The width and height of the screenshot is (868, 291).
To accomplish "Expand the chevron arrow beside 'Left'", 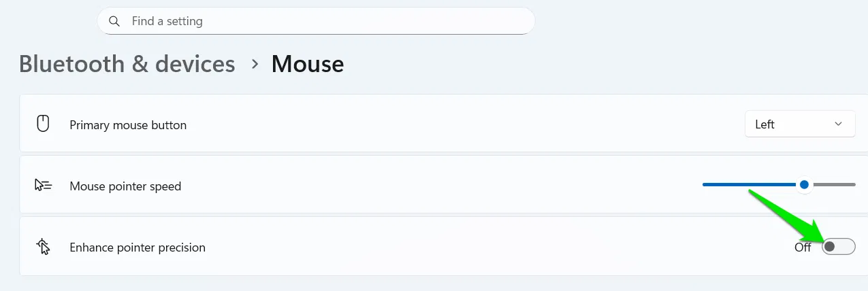I will tap(838, 124).
